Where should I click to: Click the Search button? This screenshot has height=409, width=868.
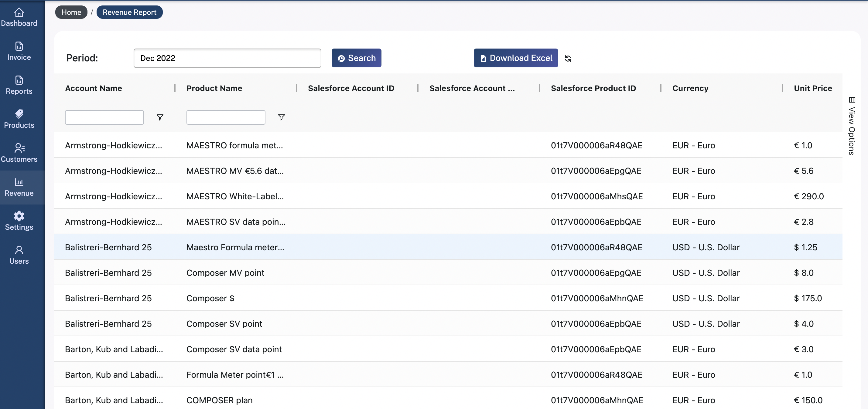[357, 58]
